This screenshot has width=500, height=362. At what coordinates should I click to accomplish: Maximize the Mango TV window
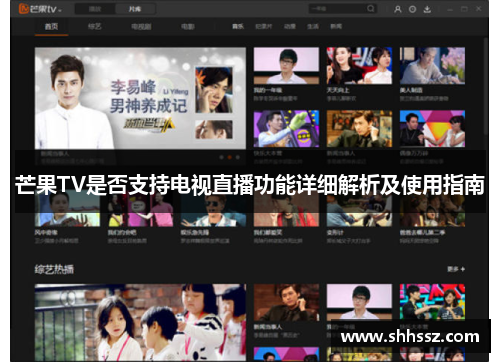[x=464, y=9]
